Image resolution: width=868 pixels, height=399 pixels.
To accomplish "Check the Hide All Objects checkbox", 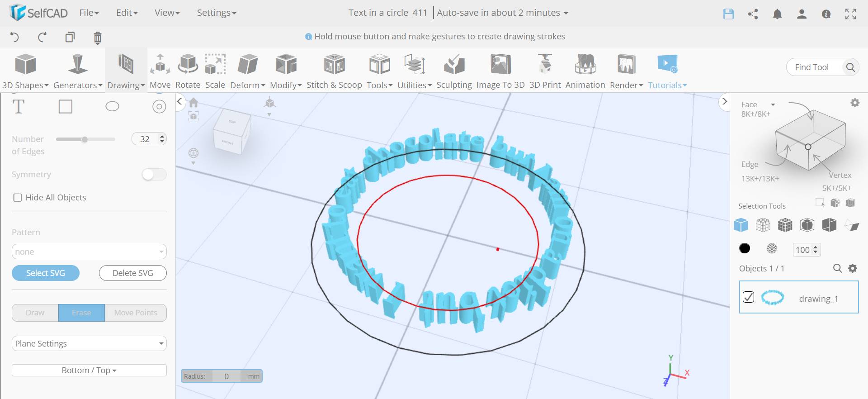I will tap(18, 198).
